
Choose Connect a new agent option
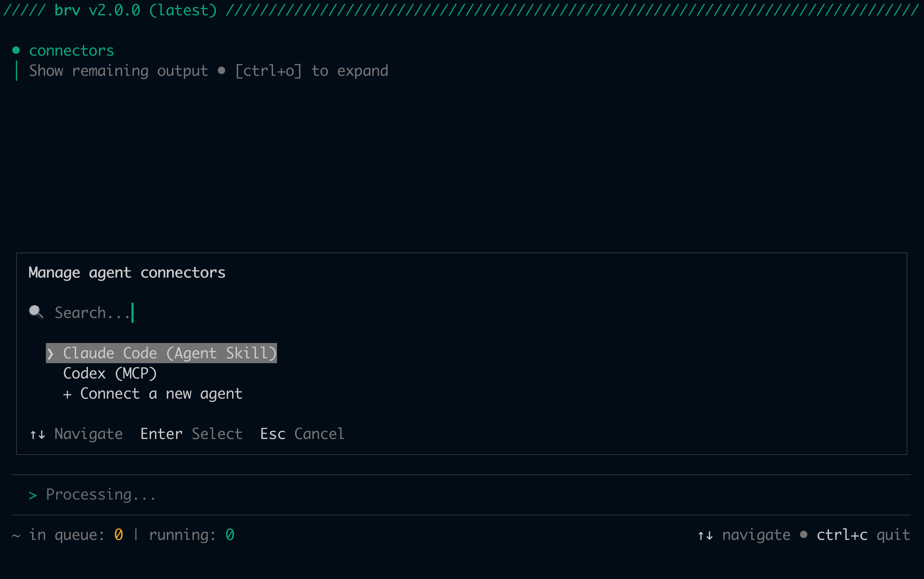(161, 393)
